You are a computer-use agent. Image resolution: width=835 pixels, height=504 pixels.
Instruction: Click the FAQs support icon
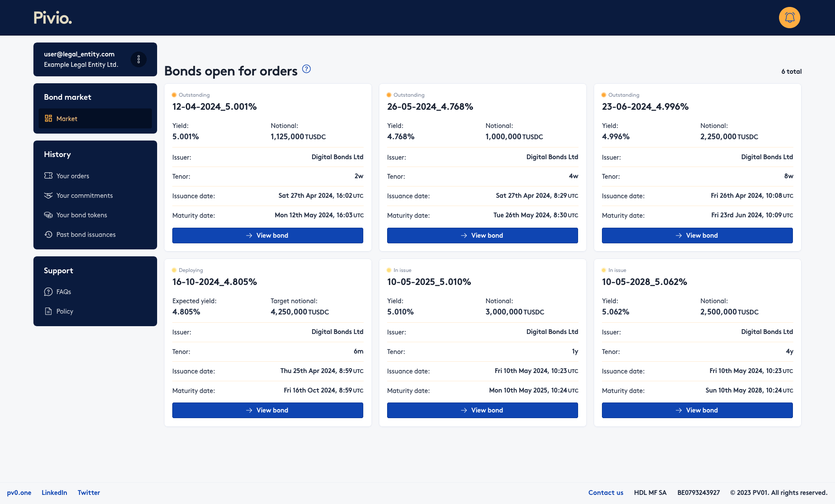pyautogui.click(x=48, y=292)
